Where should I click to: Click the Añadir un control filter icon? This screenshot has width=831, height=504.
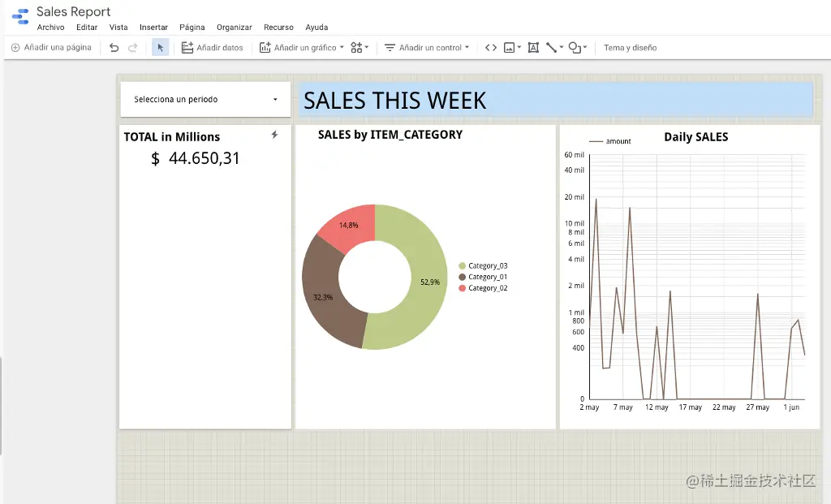click(390, 48)
